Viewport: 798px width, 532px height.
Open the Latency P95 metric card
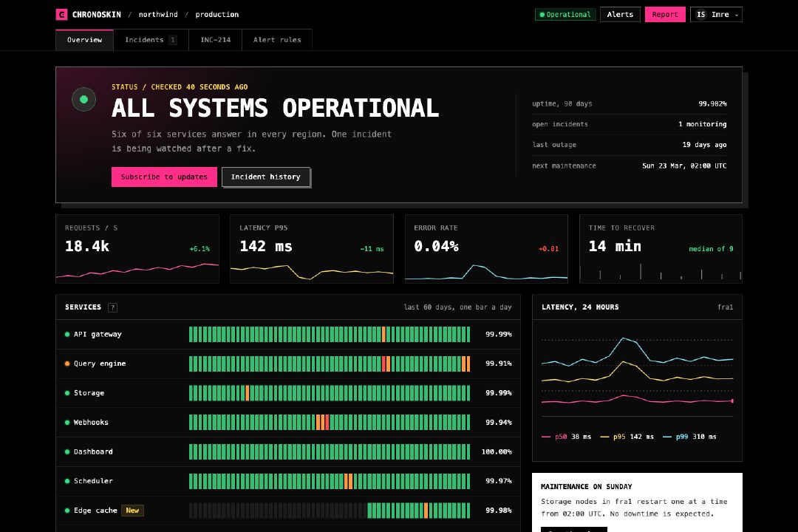click(x=312, y=249)
